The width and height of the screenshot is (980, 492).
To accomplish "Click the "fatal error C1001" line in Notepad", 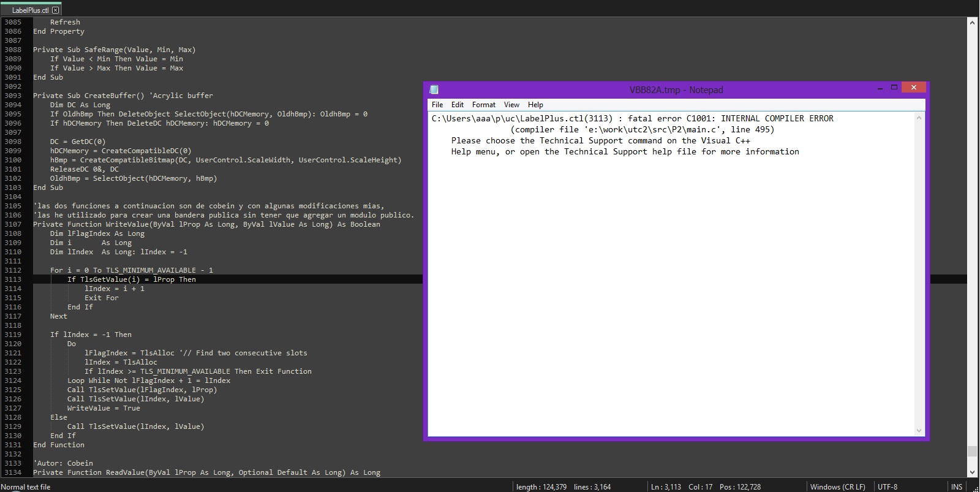I will click(x=633, y=118).
